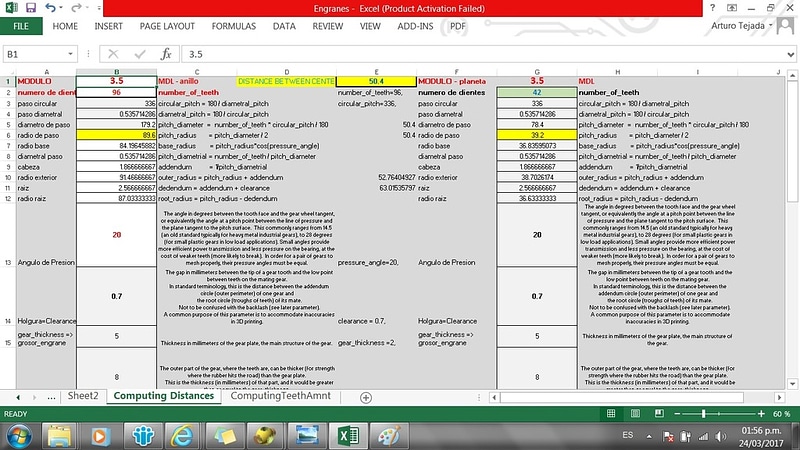The image size is (800, 450).
Task: Open Insert Function fx dialog
Action: pos(166,54)
